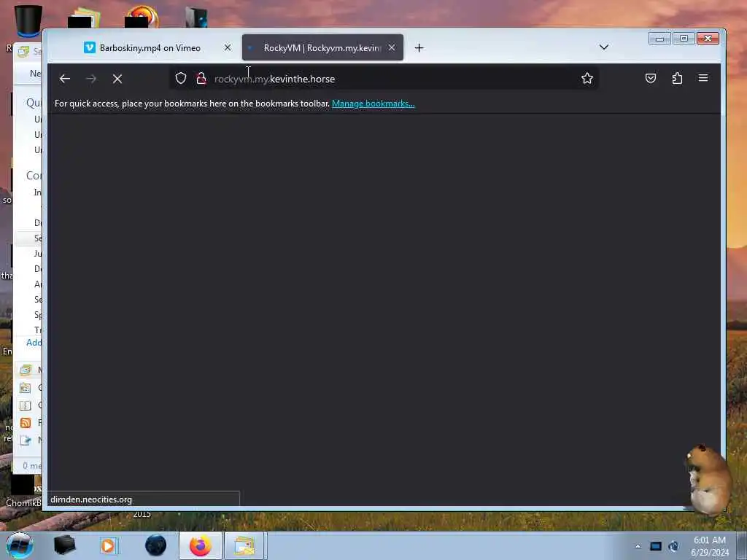The width and height of the screenshot is (747, 560).
Task: Select the RockyVM | Rockyvm.my.kevin tab
Action: tap(322, 47)
